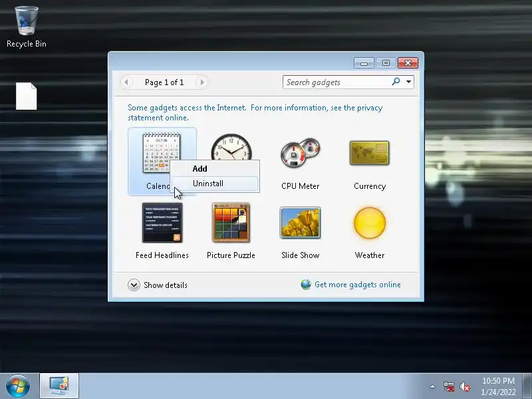Click the Picture Puzzle label
Viewport: 532px width, 399px height.
point(231,255)
